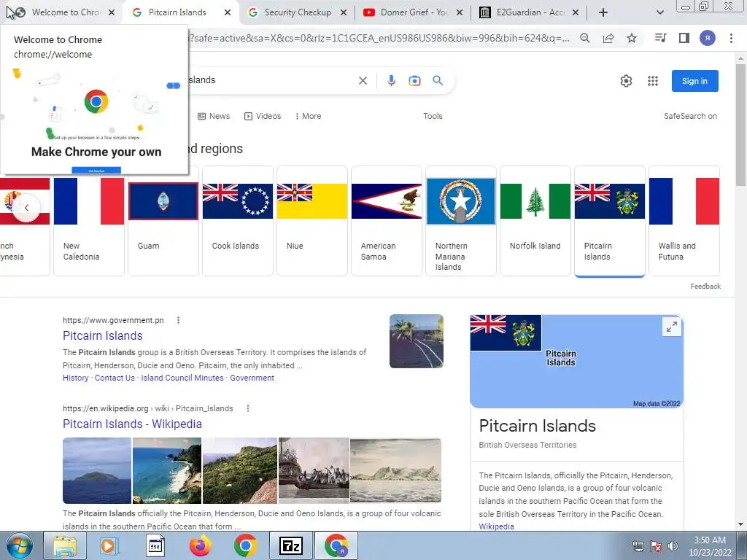Switch to Security Checkup tab
Screen dimensions: 747x560
[298, 12]
